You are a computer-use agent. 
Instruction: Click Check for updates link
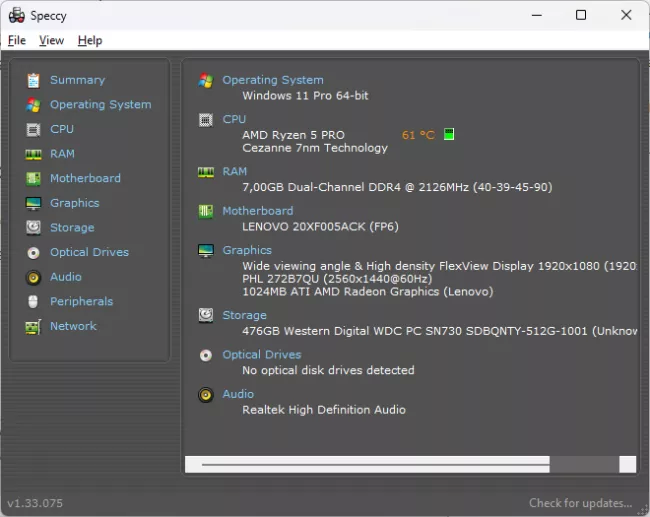point(580,503)
